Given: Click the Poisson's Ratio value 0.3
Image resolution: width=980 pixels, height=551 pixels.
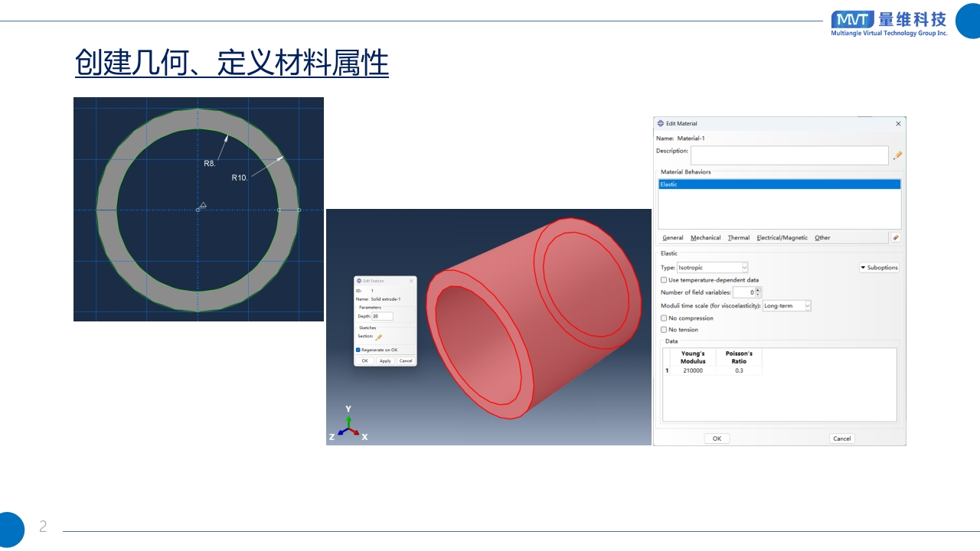Looking at the screenshot, I should [739, 370].
